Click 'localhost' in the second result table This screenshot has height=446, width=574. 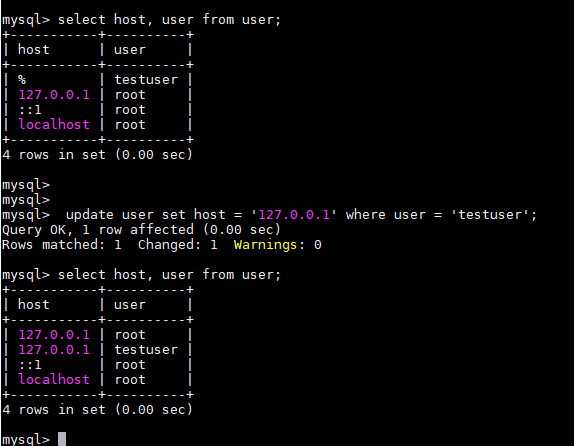click(54, 380)
